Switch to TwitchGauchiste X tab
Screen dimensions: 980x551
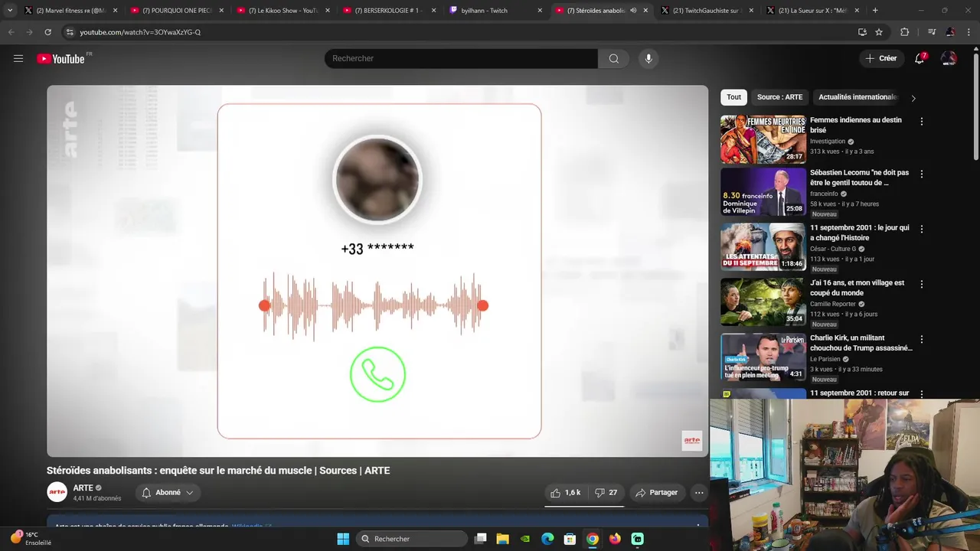(706, 11)
